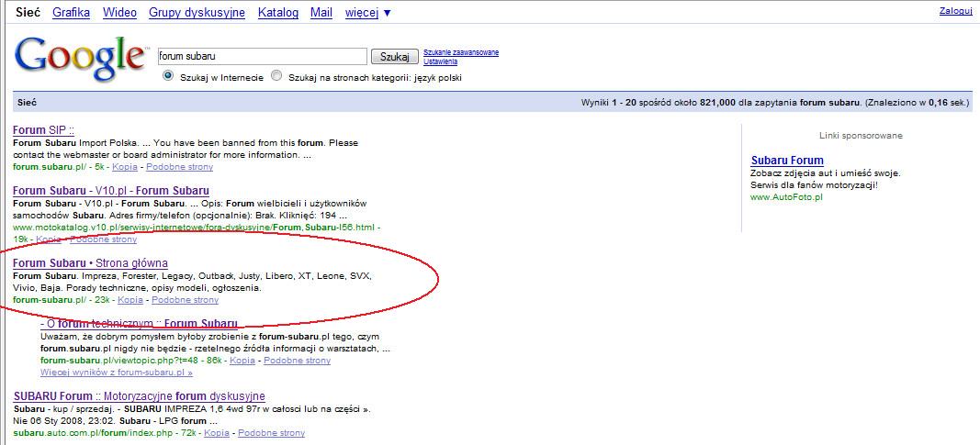Image resolution: width=980 pixels, height=445 pixels.
Task: Open the Ustawienia preferences link
Action: (442, 61)
